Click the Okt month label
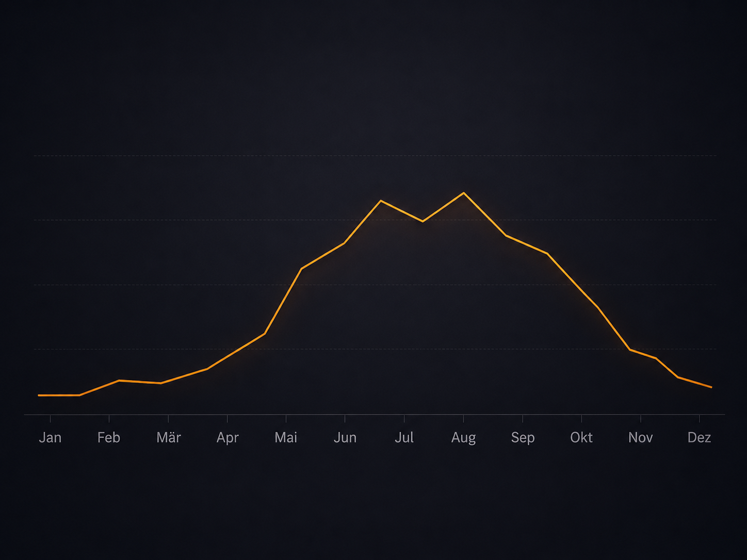The image size is (747, 560). (x=581, y=437)
